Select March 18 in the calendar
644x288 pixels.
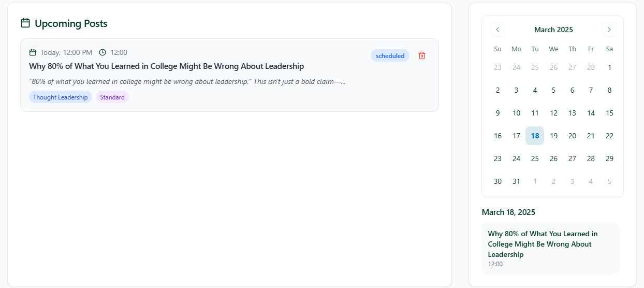click(535, 136)
